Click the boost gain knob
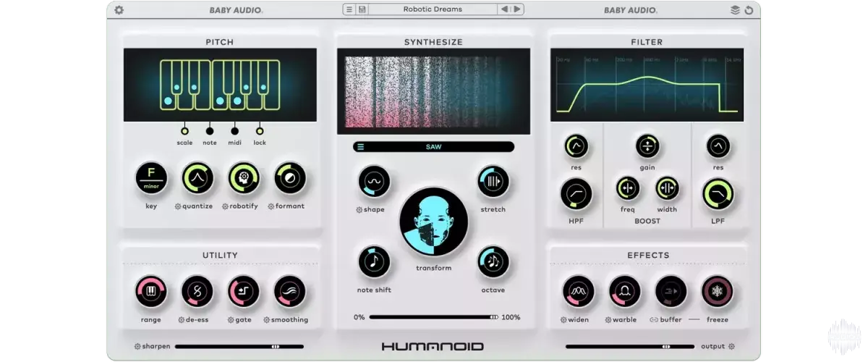The image size is (868, 362). point(647,147)
